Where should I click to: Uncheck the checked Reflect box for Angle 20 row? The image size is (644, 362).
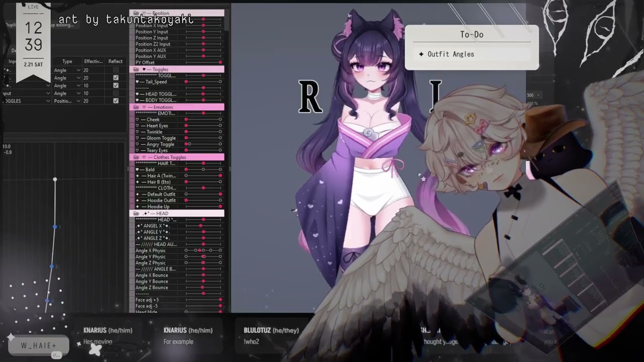116,78
